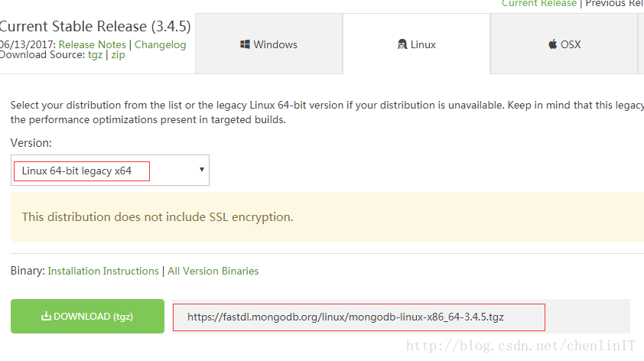Click the Apple logo icon
Viewport: 644px width, 361px height.
[552, 44]
